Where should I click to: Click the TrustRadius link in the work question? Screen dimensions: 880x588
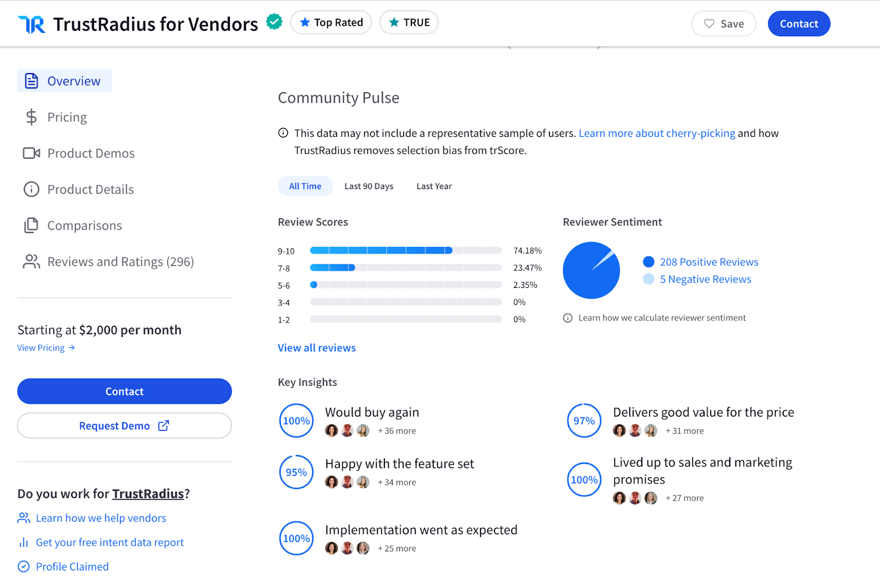[x=148, y=493]
